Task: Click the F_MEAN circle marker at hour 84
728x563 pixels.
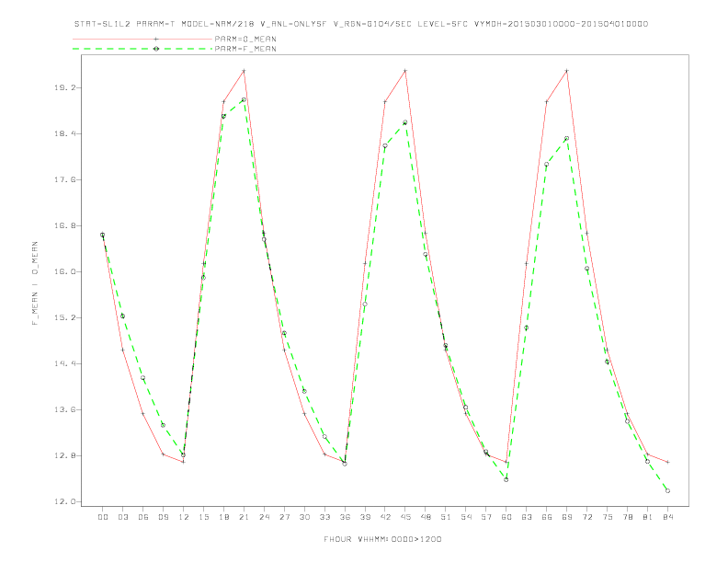Action: (667, 490)
